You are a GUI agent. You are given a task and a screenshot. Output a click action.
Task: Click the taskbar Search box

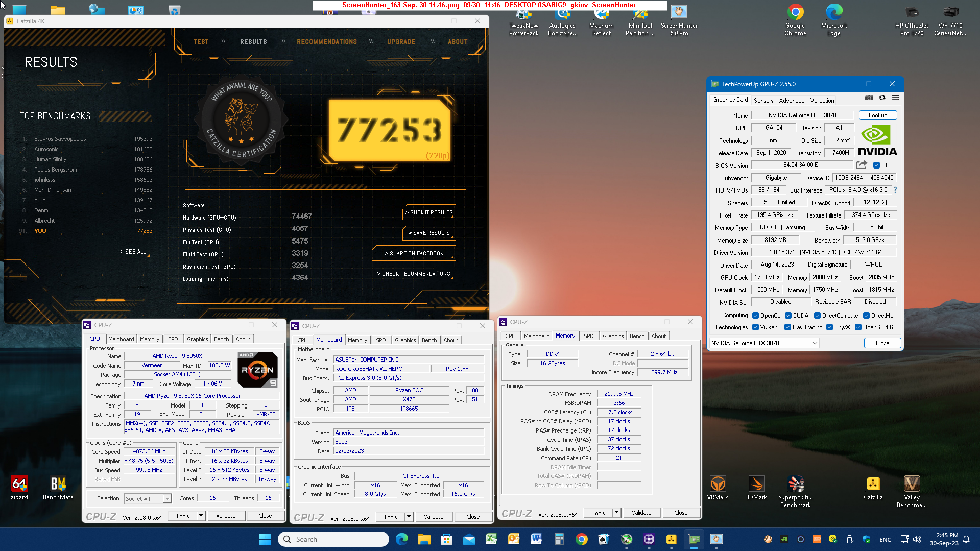coord(333,539)
